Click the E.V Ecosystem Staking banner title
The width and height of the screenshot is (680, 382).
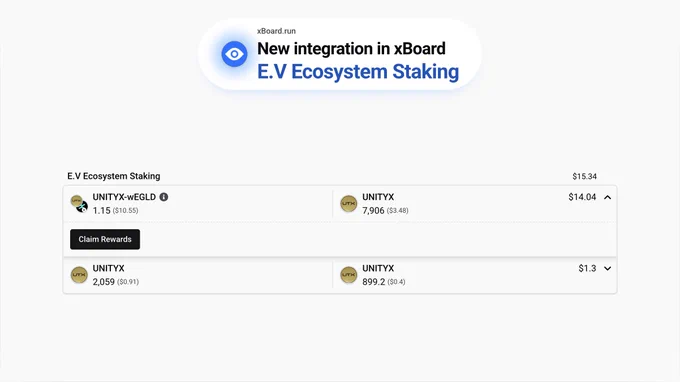point(358,72)
